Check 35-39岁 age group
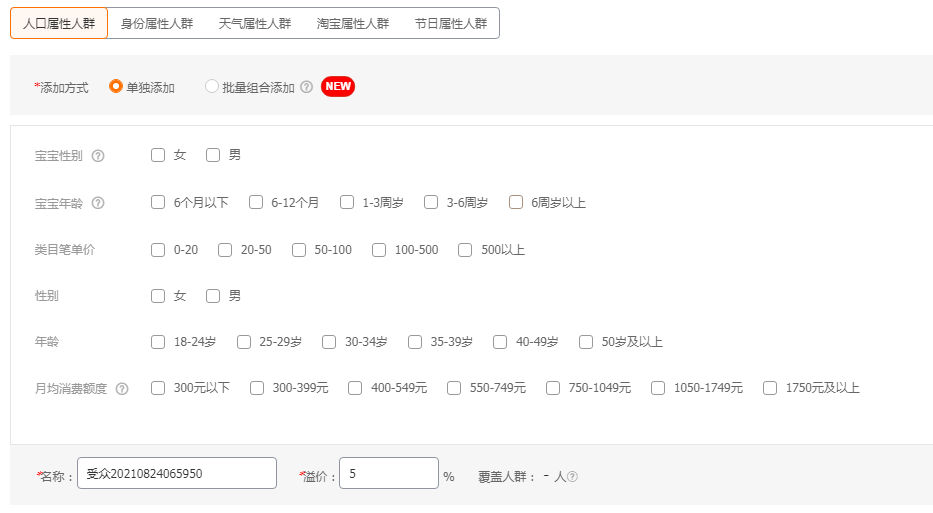Screen dimensions: 933x513 [x=415, y=342]
